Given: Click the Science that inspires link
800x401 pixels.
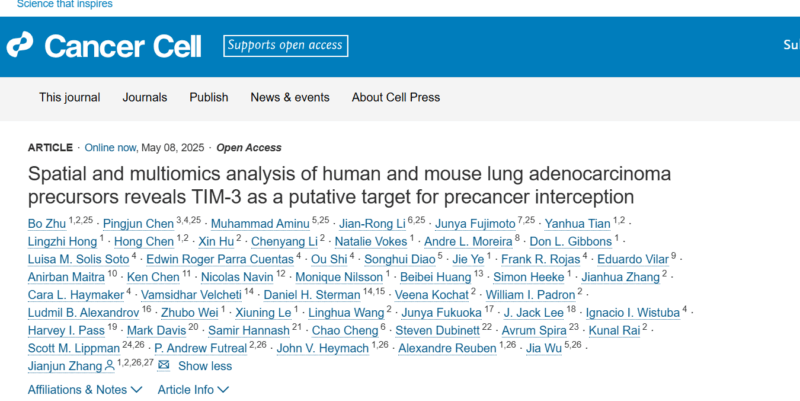Looking at the screenshot, I should point(65,4).
